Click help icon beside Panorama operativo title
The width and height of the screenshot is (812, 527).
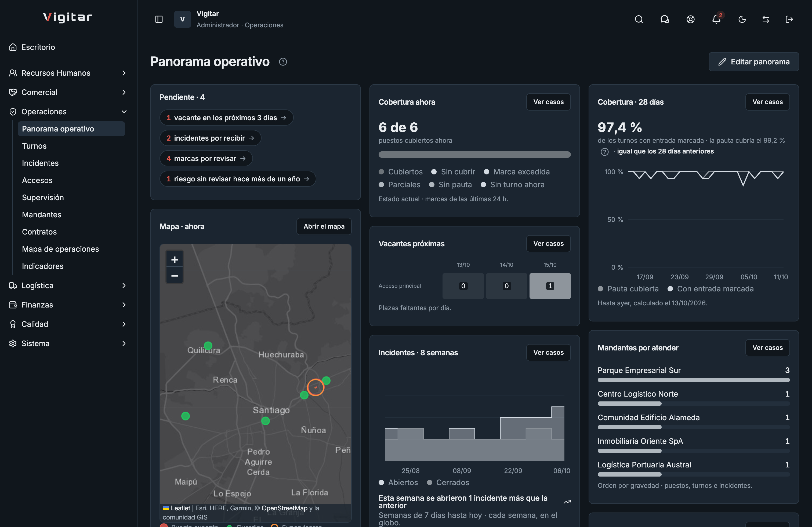pos(283,62)
